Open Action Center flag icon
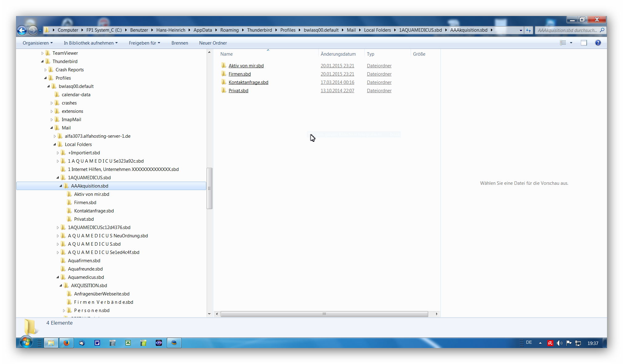This screenshot has width=623, height=364. tap(569, 343)
